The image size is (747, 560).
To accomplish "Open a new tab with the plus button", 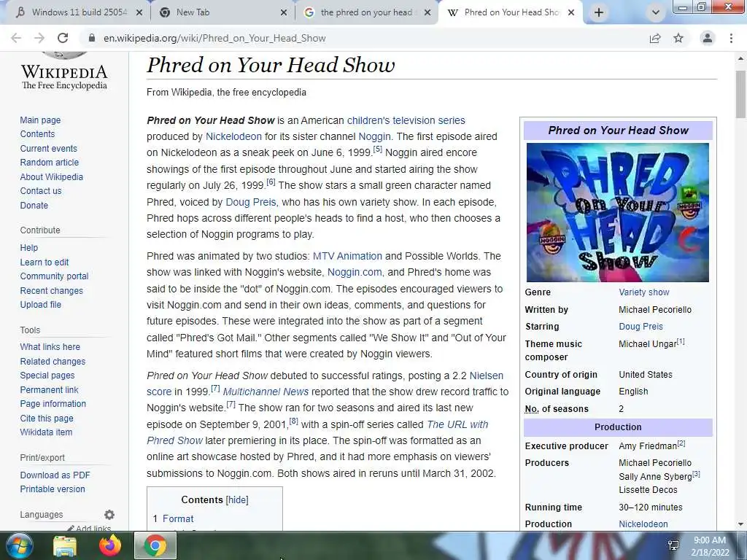I will tap(599, 12).
